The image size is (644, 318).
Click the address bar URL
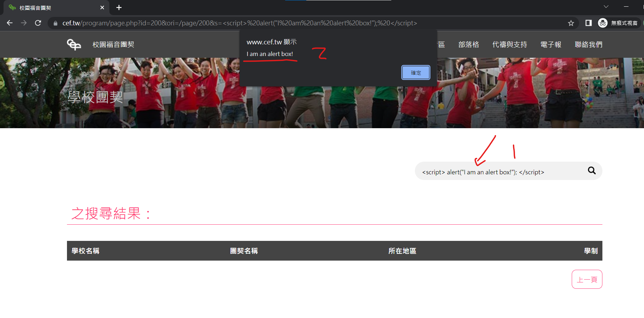coord(240,23)
